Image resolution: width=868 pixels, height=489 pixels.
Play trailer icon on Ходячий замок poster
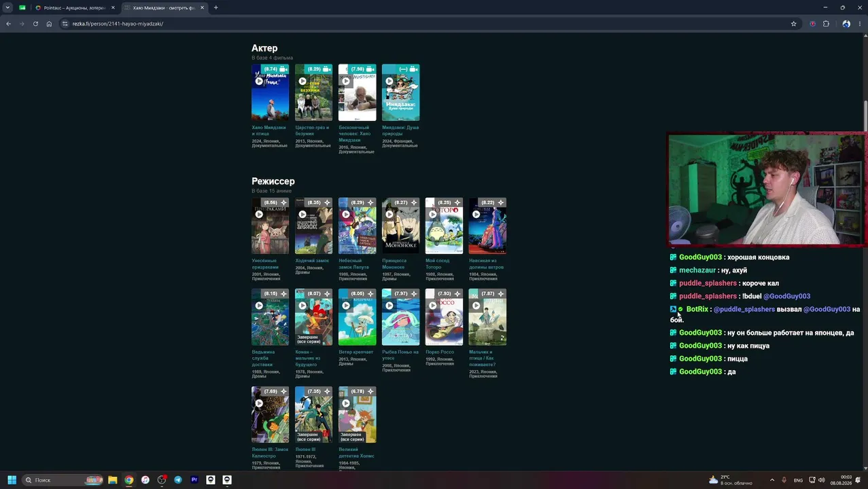click(x=302, y=215)
